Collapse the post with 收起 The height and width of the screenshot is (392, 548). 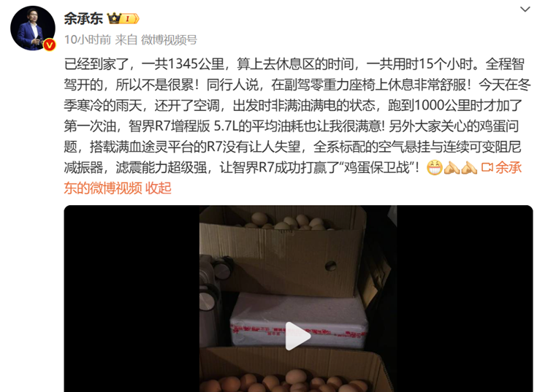point(159,188)
